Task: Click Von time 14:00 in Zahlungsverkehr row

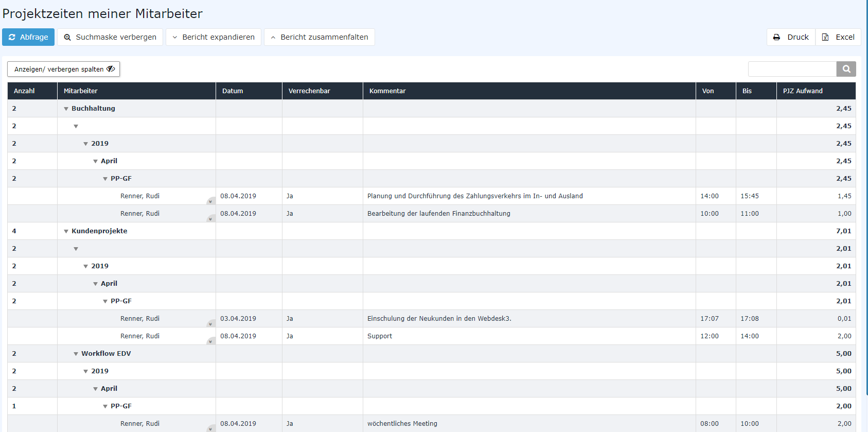Action: 710,196
